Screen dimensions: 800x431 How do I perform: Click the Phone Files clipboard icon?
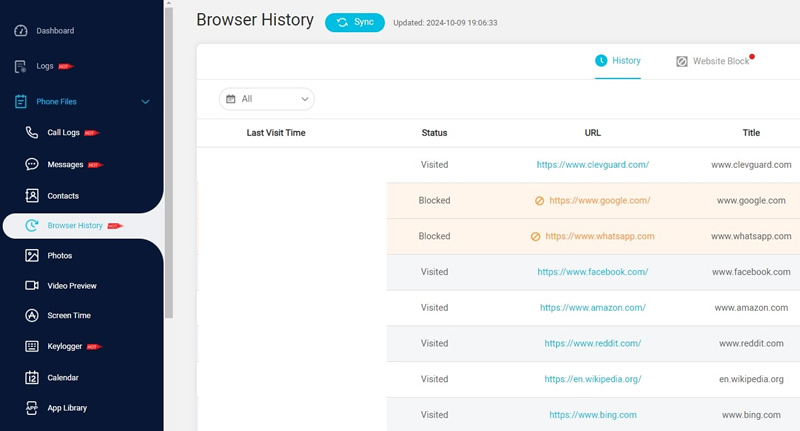point(21,102)
